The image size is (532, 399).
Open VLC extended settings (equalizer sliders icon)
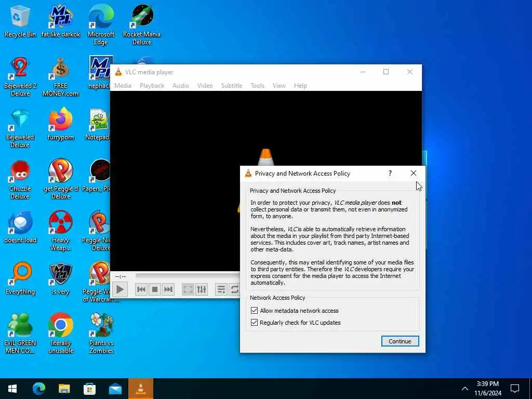tap(202, 289)
